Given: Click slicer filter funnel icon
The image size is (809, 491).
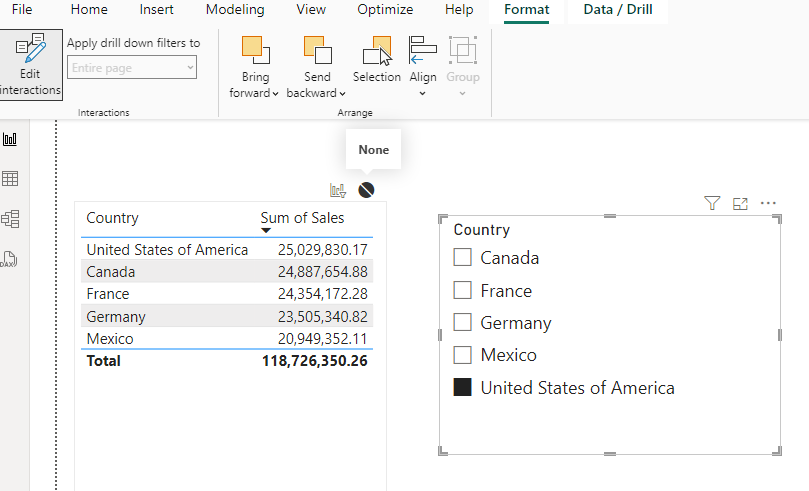Looking at the screenshot, I should [712, 203].
